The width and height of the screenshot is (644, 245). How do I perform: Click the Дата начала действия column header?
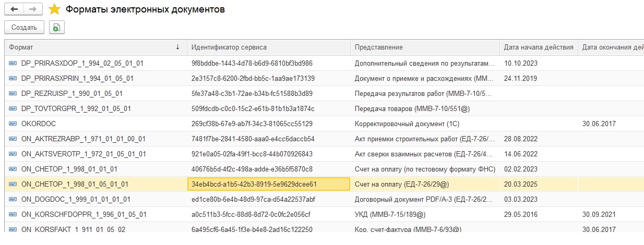(x=539, y=47)
